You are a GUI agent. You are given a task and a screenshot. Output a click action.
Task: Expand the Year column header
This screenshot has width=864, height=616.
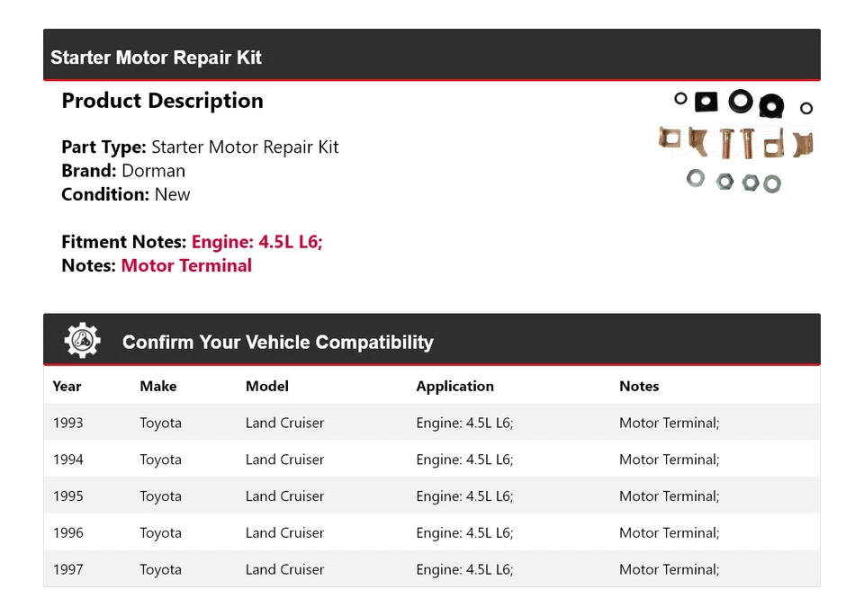tap(67, 386)
